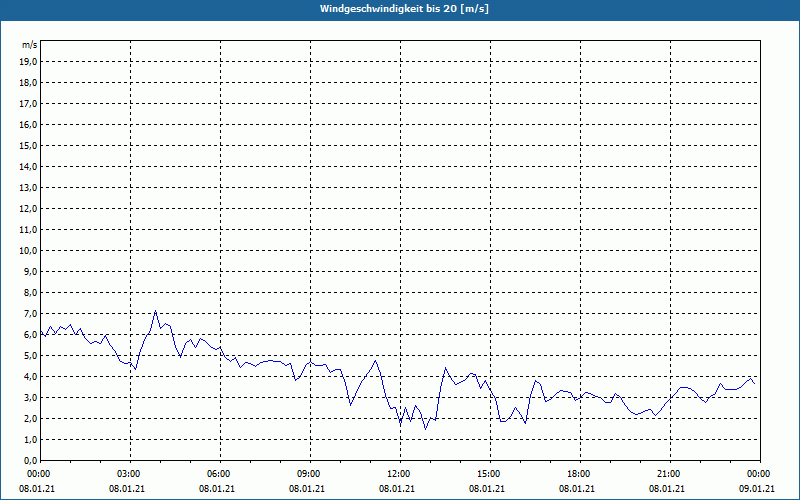
Task: Select the "12,0" y-axis label
Action: pos(28,209)
